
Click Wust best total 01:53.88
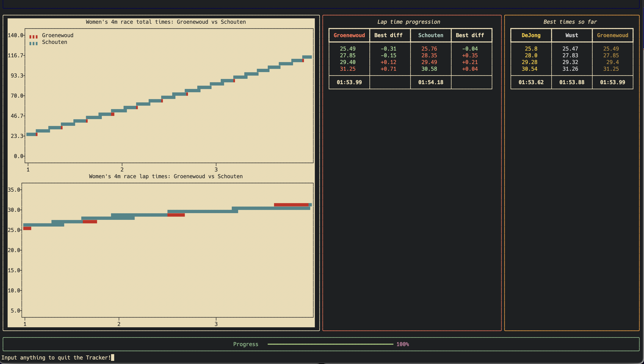tap(571, 82)
